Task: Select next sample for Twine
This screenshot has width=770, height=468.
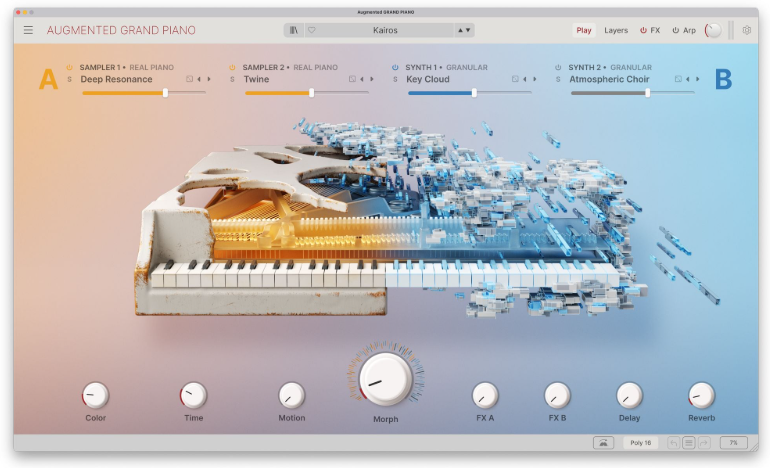Action: click(x=372, y=79)
